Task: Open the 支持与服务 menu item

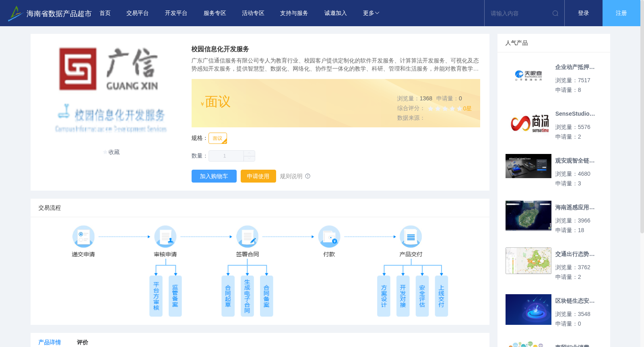Action: [294, 13]
